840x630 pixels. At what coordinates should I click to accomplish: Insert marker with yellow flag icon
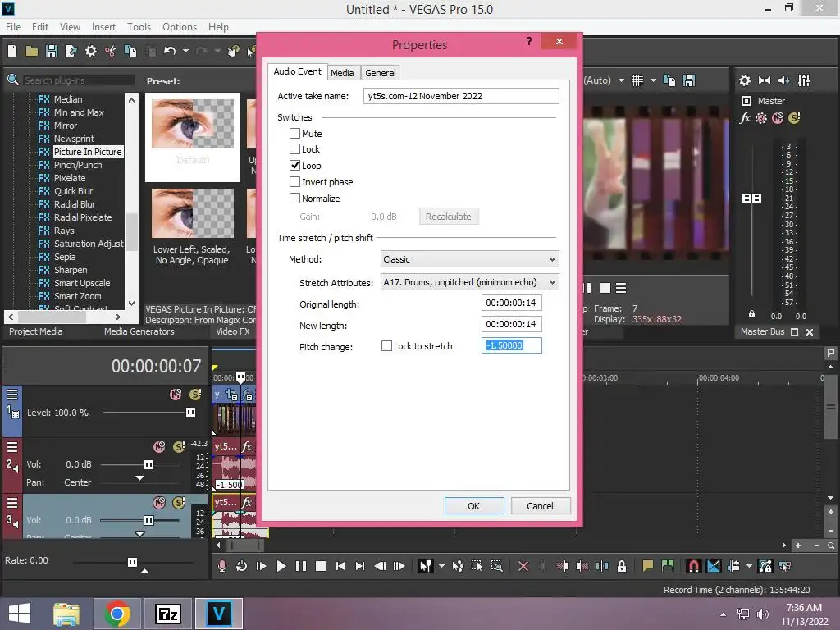click(648, 566)
